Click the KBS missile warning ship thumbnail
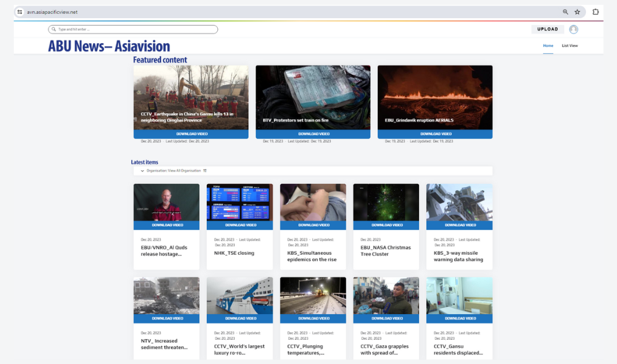617x364 pixels. tap(459, 202)
